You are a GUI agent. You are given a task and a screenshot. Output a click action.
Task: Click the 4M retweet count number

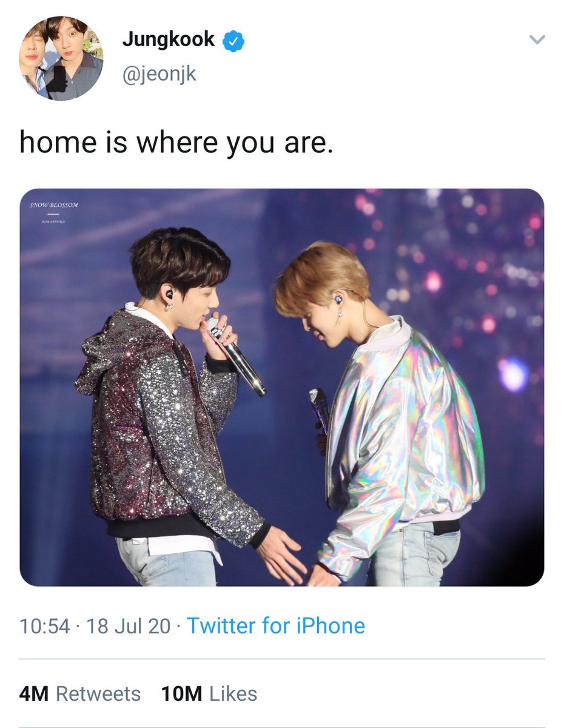(x=33, y=693)
